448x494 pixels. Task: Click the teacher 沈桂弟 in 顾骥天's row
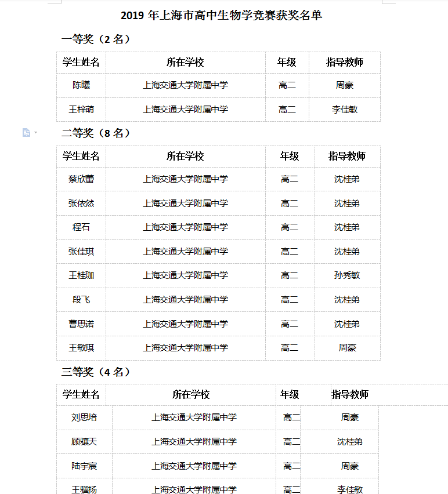pos(350,442)
